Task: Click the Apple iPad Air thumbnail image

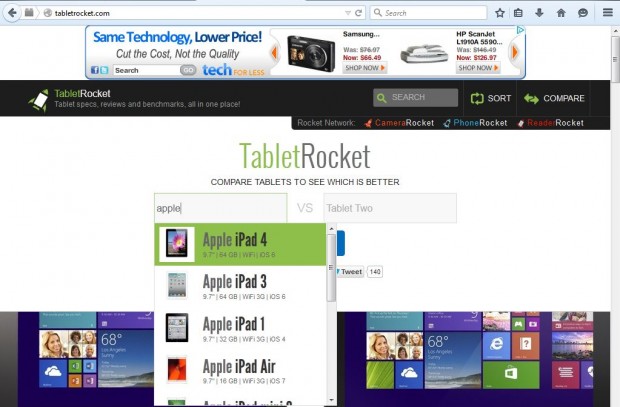Action: 177,370
